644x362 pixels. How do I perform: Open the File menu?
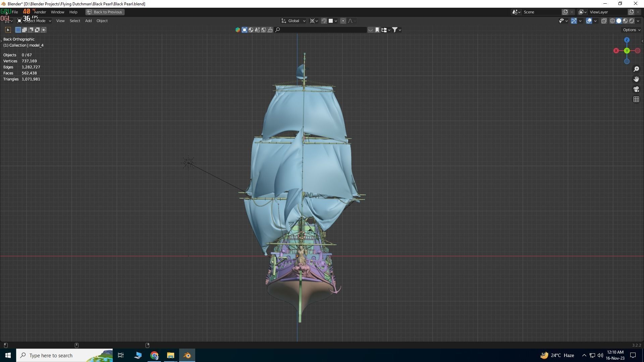point(15,12)
